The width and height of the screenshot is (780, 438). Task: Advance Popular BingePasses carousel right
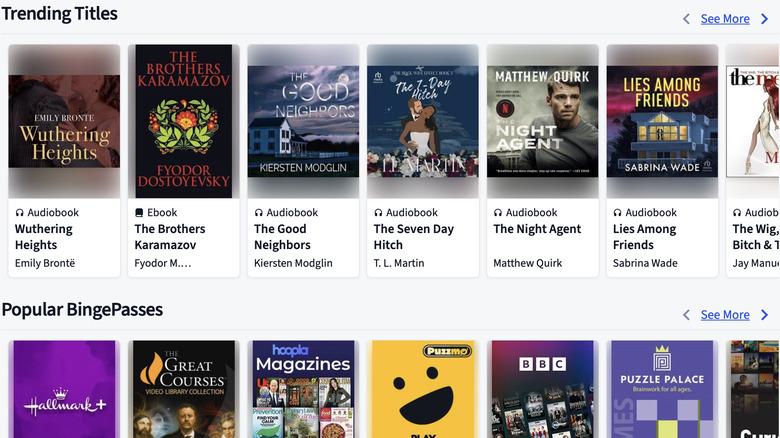765,315
